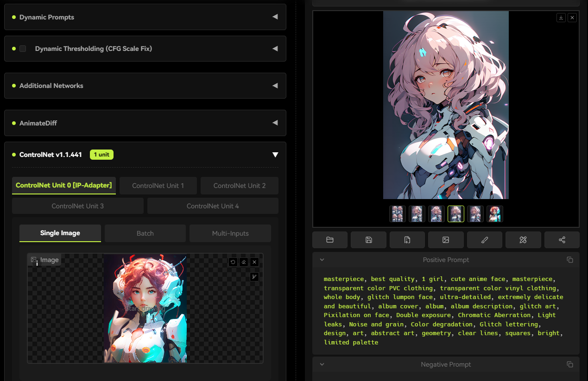Click the picture icon below the gallery
588x381 pixels.
pyautogui.click(x=446, y=240)
